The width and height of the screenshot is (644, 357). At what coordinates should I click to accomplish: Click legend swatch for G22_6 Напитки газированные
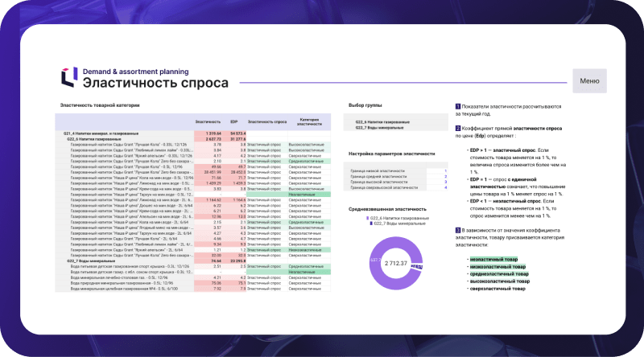pyautogui.click(x=368, y=219)
